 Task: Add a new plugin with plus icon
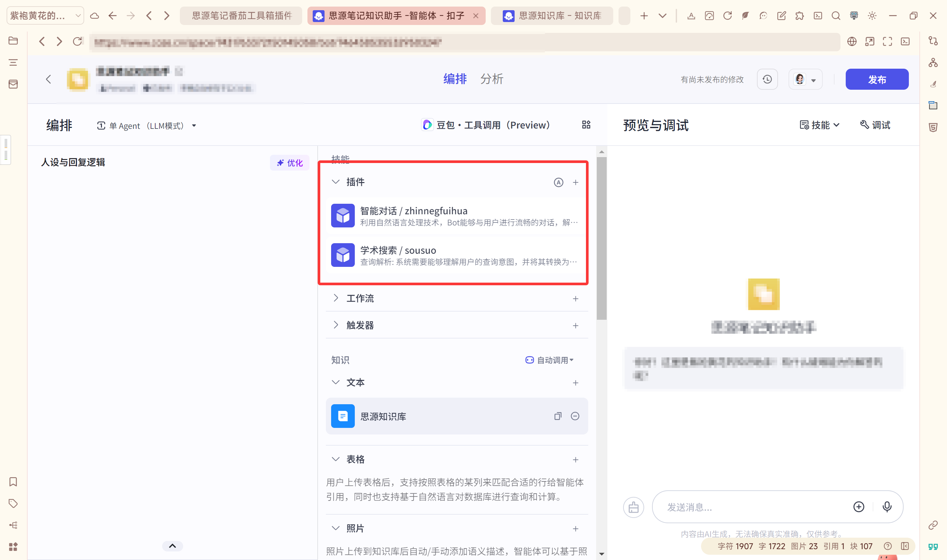[x=575, y=183]
